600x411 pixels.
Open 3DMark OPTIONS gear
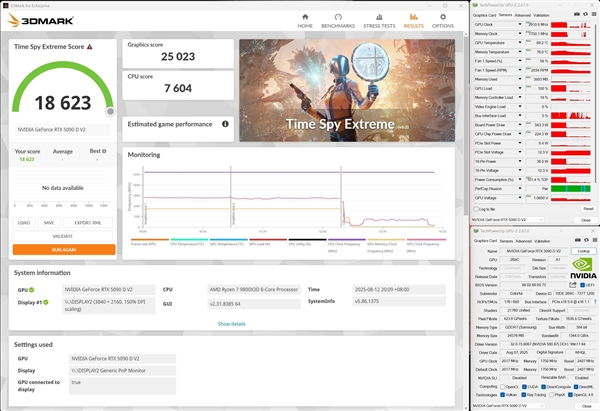click(x=443, y=22)
